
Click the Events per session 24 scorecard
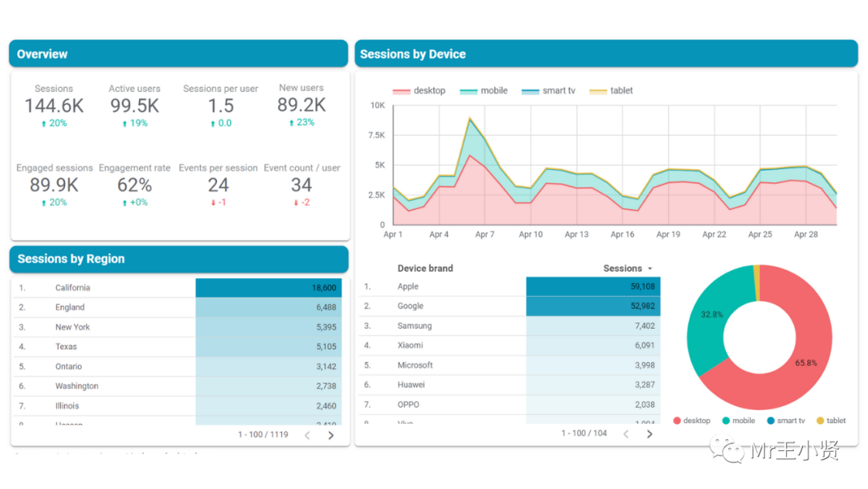(218, 185)
